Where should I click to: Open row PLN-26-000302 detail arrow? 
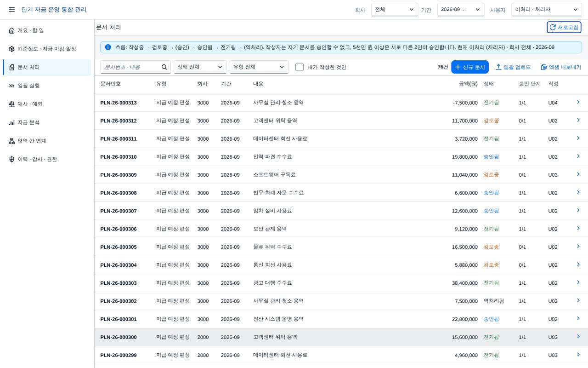578,300
